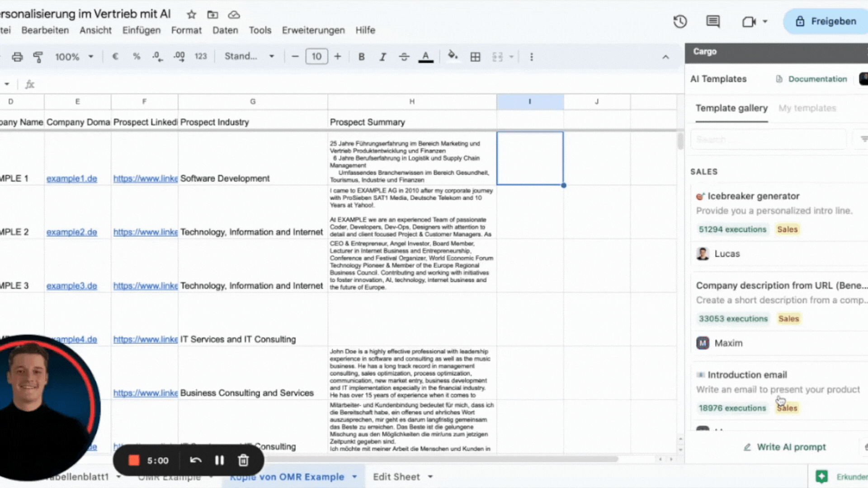Click the video call camera icon
This screenshot has height=488, width=868.
tap(749, 21)
